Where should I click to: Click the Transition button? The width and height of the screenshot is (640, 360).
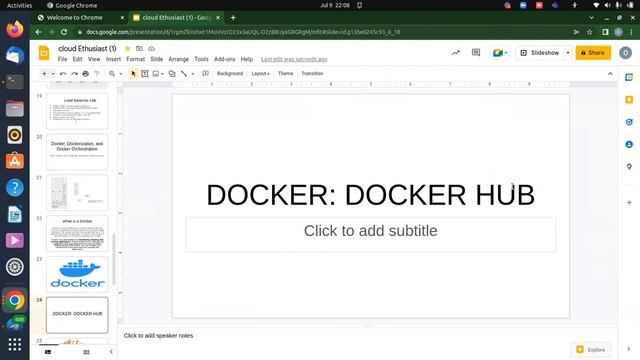click(x=312, y=73)
